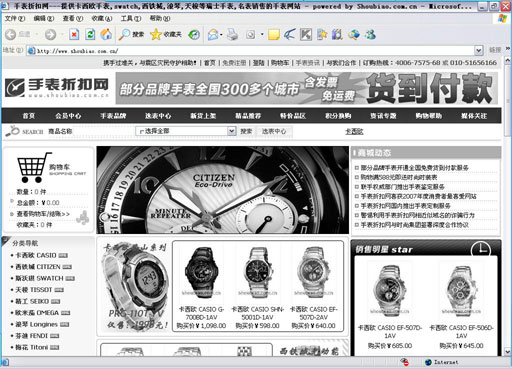Image resolution: width=512 pixels, height=369 pixels.
Task: Click the browser Back arrow icon
Action: click(x=10, y=35)
